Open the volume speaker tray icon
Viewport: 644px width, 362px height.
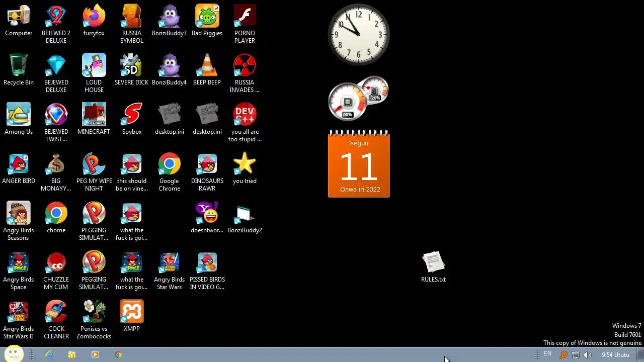point(588,355)
